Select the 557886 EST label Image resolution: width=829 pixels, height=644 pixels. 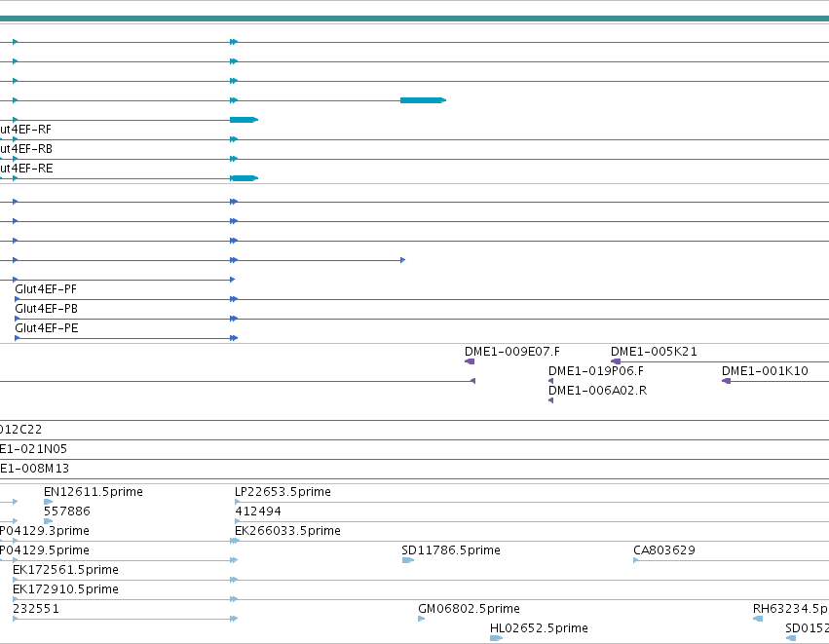(67, 511)
